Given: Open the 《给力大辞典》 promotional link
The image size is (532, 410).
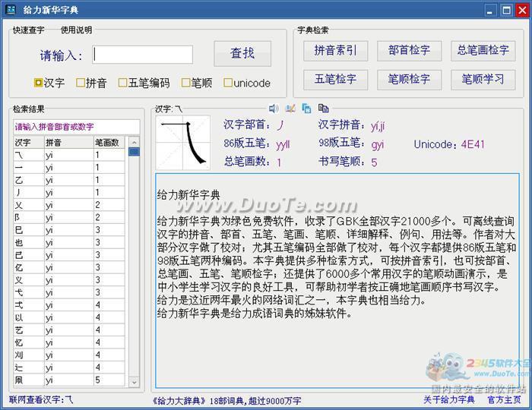Looking at the screenshot, I should [x=225, y=401].
